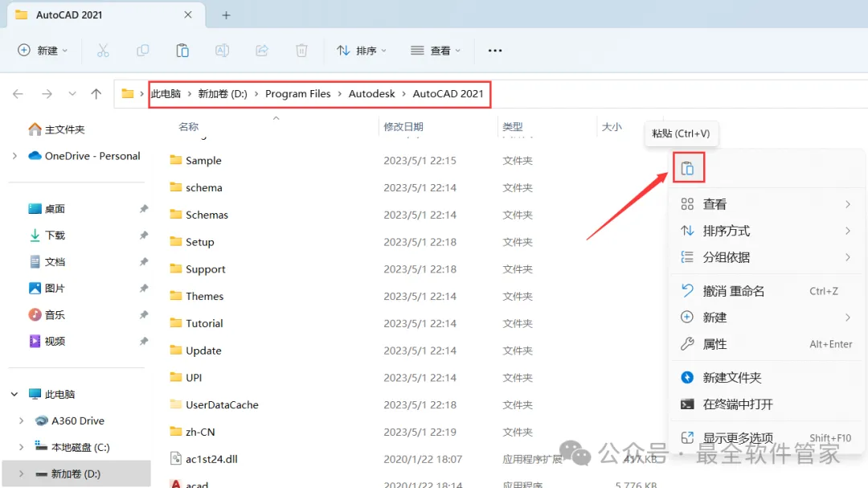Click the Rename icon in toolbar
The width and height of the screenshot is (868, 488).
coord(222,51)
